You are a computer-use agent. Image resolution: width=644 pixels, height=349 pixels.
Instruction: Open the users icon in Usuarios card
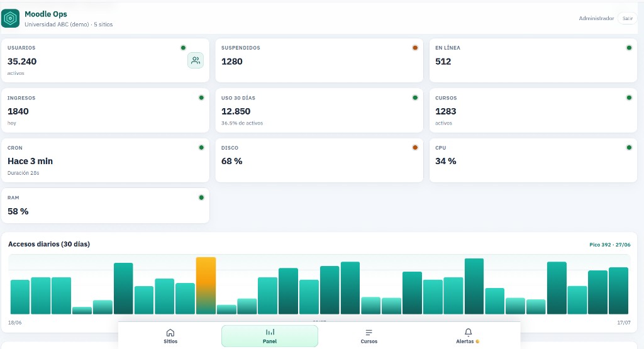tap(196, 61)
